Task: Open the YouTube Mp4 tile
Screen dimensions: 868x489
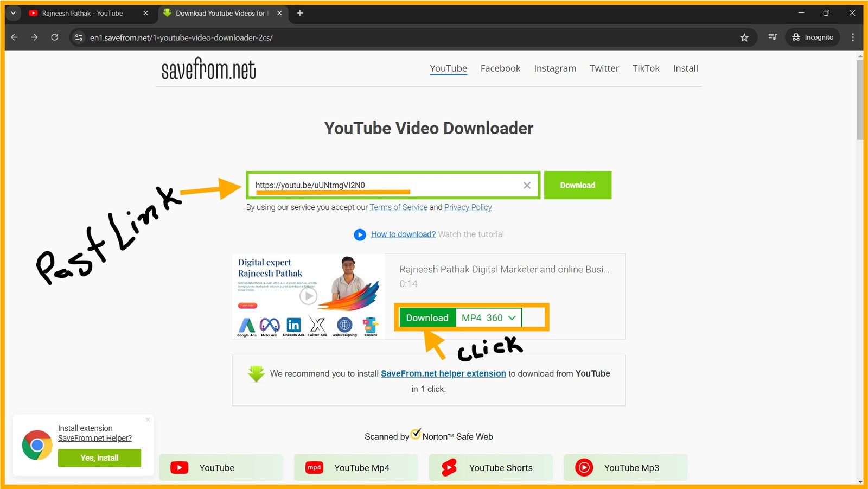Action: (x=356, y=467)
